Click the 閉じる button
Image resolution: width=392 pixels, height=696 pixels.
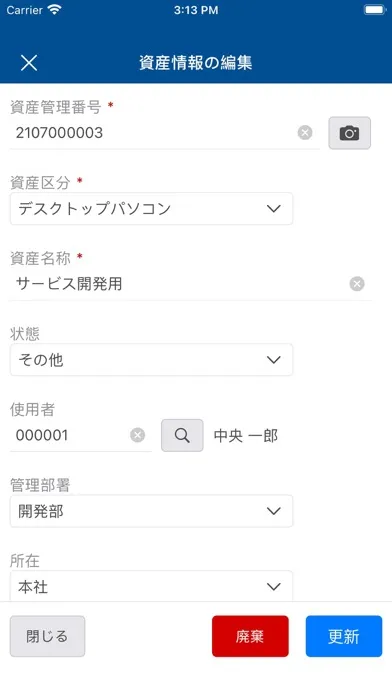(48, 636)
